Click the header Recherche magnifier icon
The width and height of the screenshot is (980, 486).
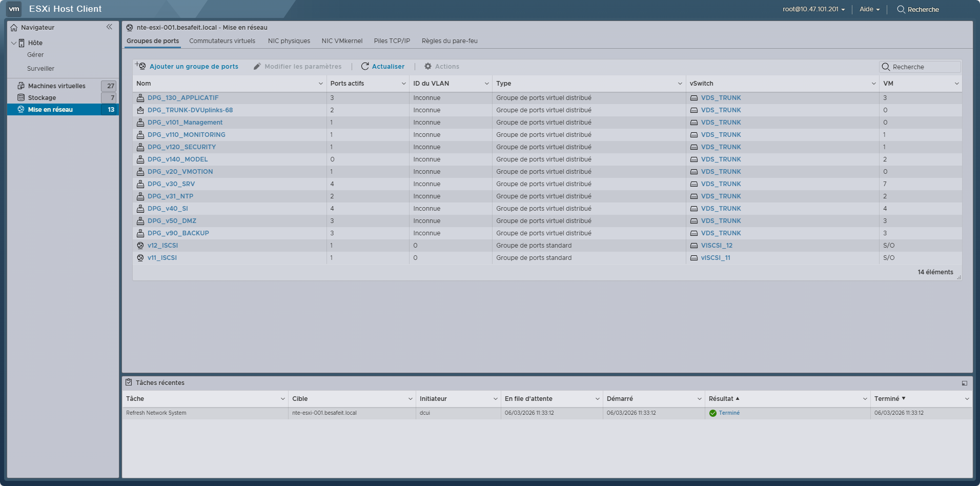pos(901,9)
